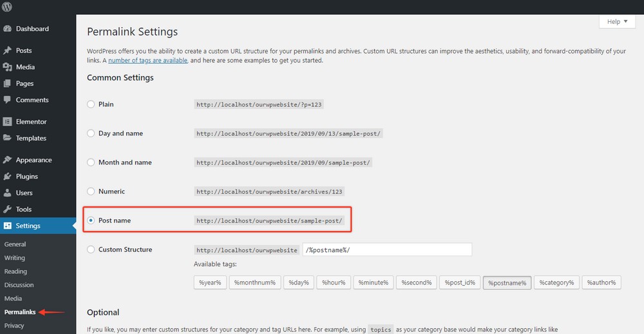Open Reading settings submenu

15,271
